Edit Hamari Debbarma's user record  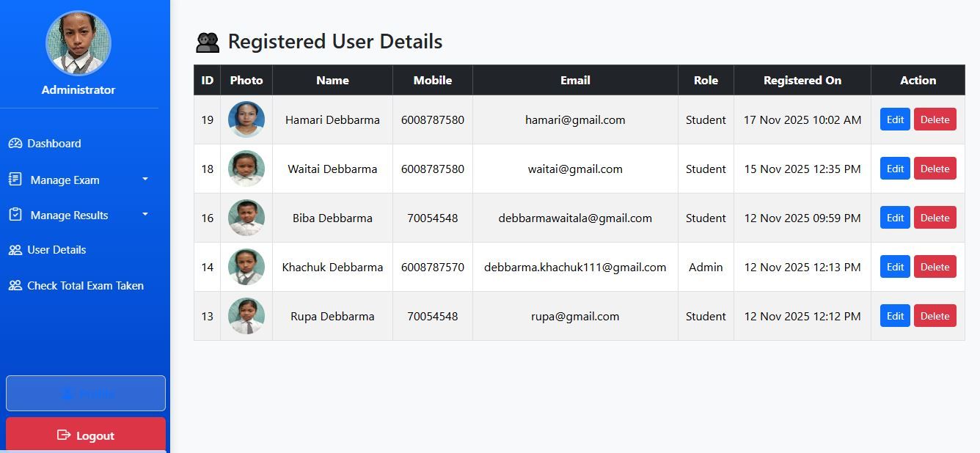tap(895, 119)
